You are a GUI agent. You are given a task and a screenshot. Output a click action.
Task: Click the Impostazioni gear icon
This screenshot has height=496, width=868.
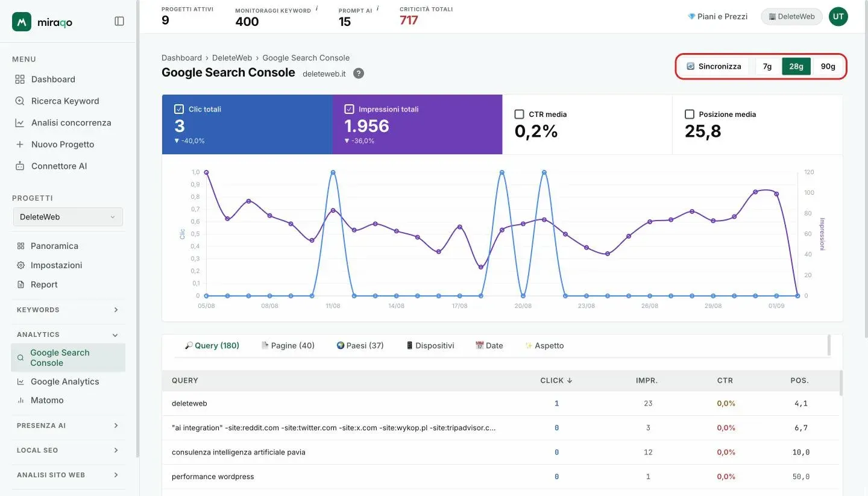click(20, 265)
